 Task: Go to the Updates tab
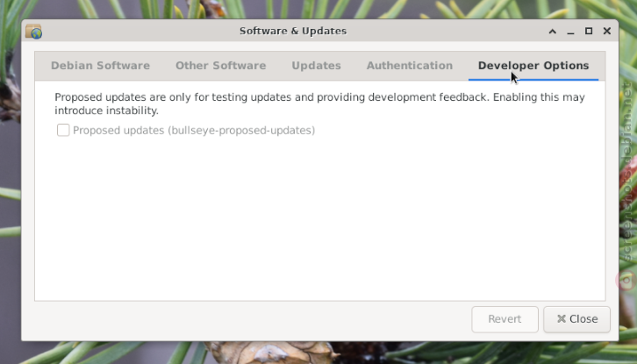click(316, 66)
